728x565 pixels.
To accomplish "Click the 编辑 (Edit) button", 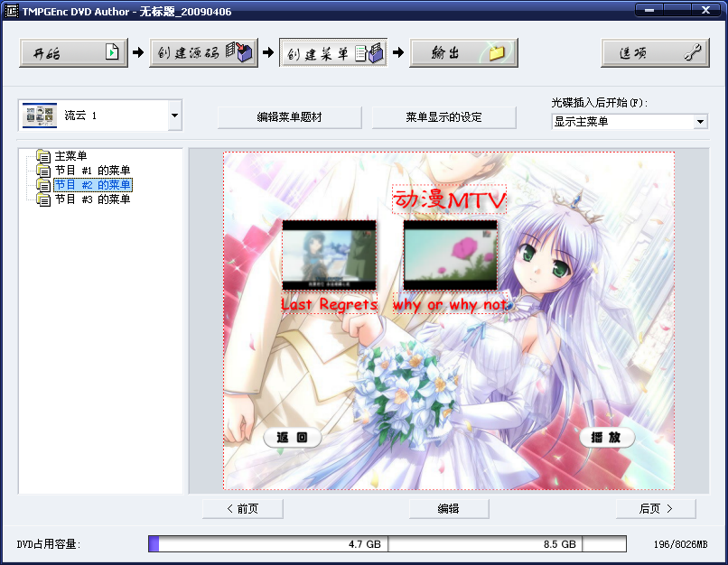I will [x=449, y=509].
